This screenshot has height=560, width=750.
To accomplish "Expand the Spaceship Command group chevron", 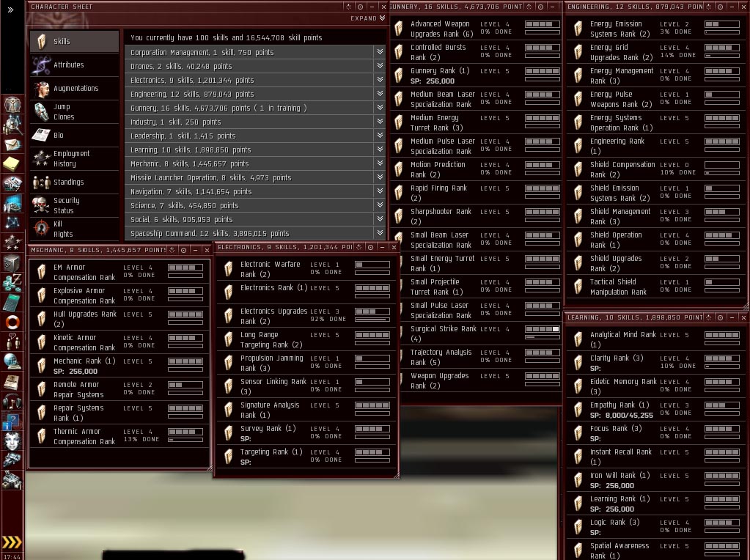I will coord(380,232).
